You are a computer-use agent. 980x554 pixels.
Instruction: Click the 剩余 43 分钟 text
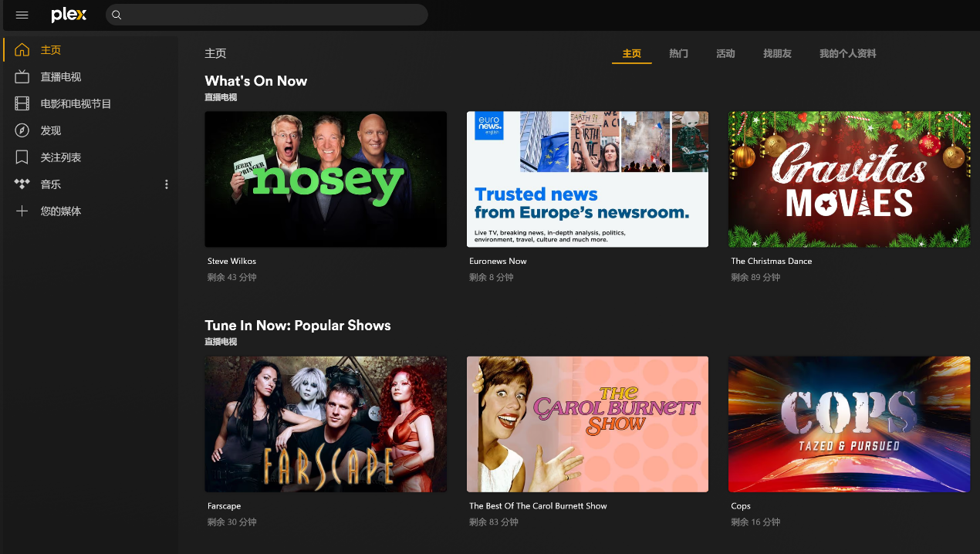click(x=232, y=278)
